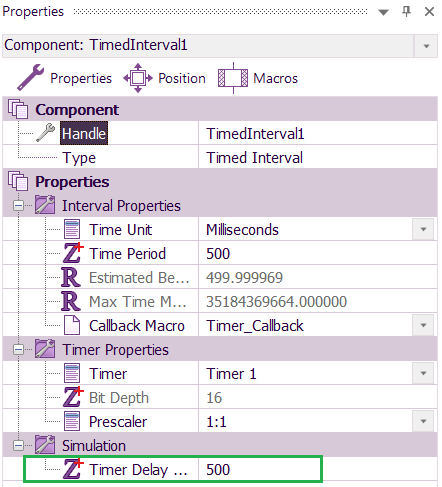Click the Position arrows icon

coord(138,78)
